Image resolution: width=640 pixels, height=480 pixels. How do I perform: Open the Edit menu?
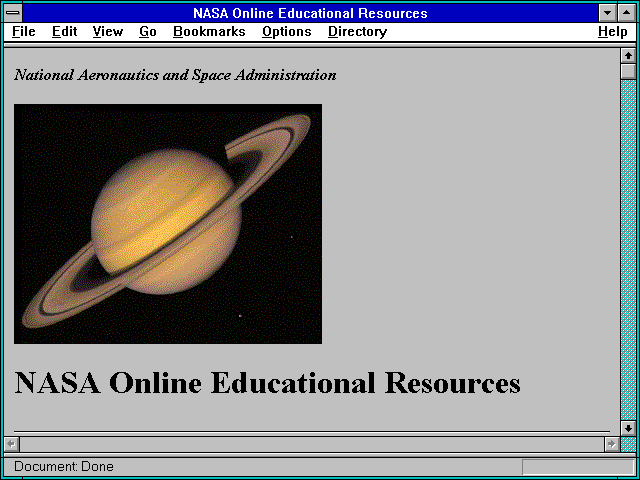coord(64,32)
